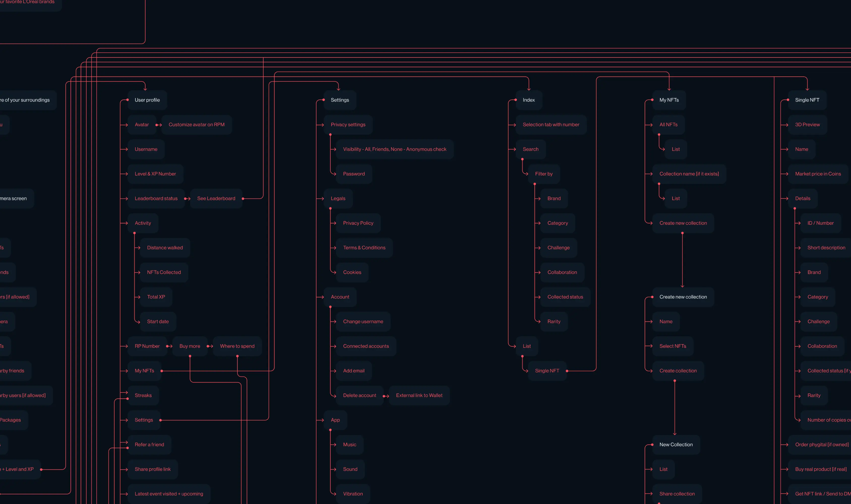This screenshot has height=504, width=851.
Task: Select the User profile header node
Action: click(147, 100)
